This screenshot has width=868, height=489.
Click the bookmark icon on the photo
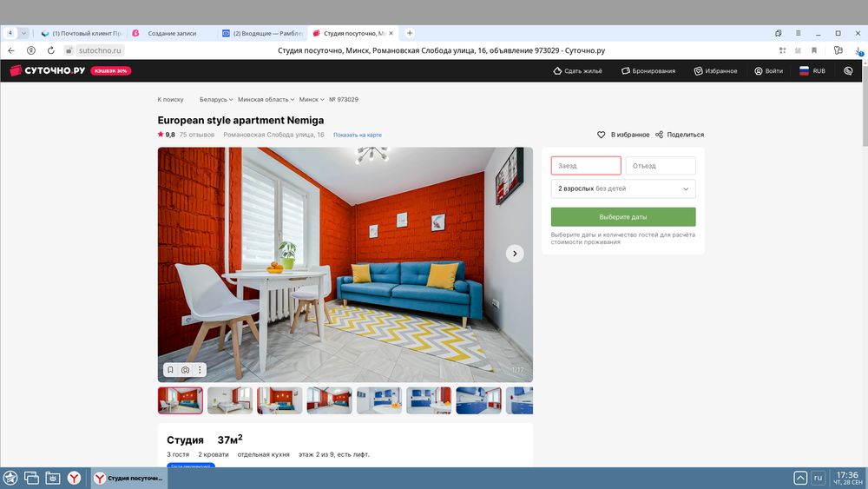click(x=170, y=370)
